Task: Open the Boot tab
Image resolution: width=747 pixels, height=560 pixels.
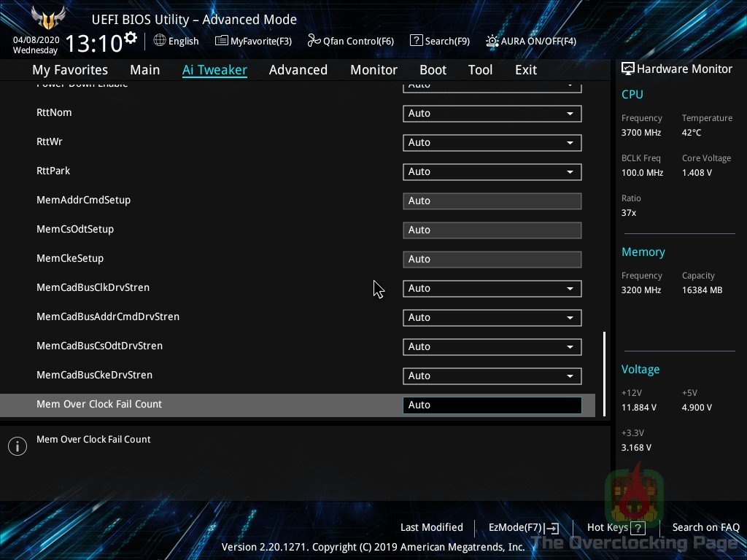Action: (433, 70)
